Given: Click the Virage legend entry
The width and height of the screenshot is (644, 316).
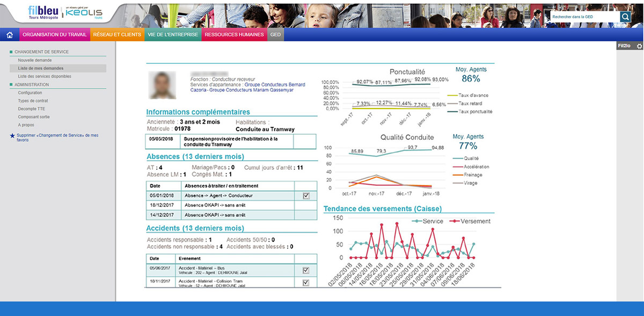Looking at the screenshot, I should tap(465, 183).
